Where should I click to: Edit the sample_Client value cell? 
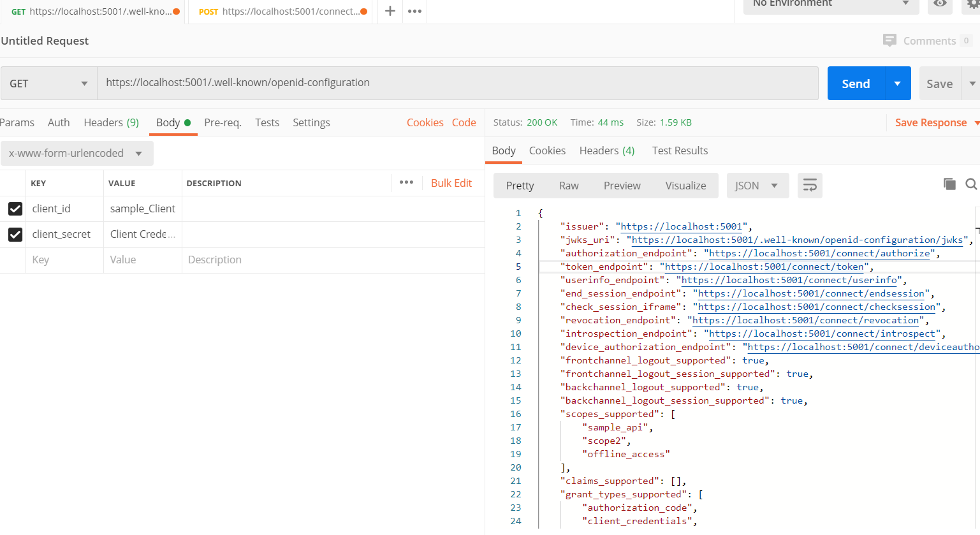coord(143,209)
